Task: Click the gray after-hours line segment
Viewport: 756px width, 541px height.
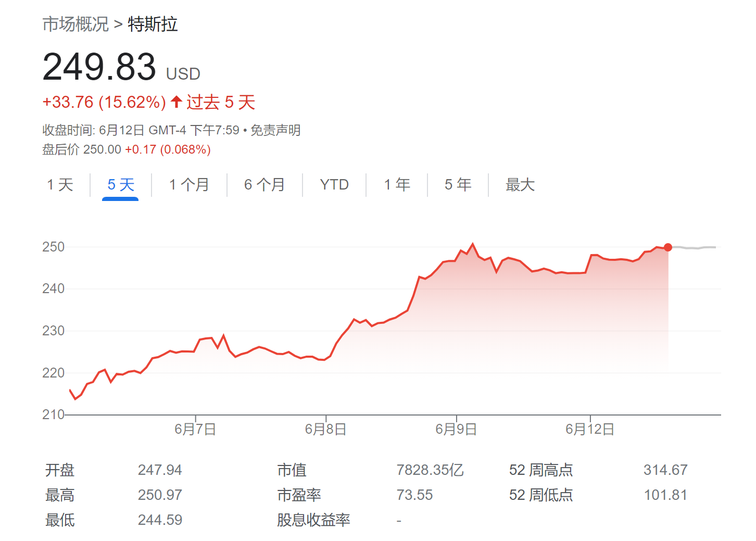Action: pyautogui.click(x=694, y=248)
